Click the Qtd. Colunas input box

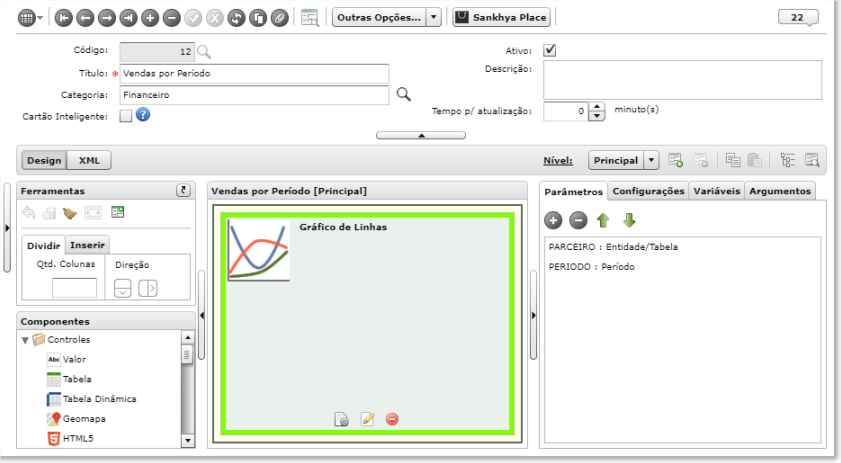click(74, 288)
